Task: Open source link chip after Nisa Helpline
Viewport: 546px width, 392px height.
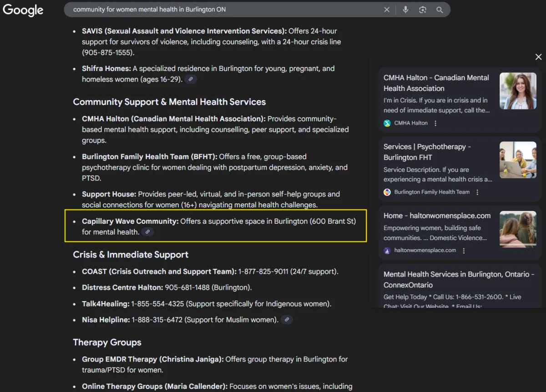Action: click(x=287, y=320)
